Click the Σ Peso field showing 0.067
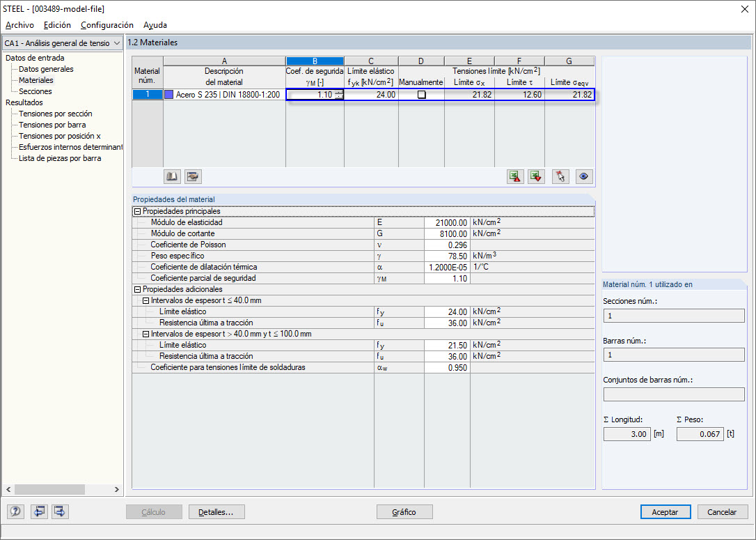 (x=700, y=434)
